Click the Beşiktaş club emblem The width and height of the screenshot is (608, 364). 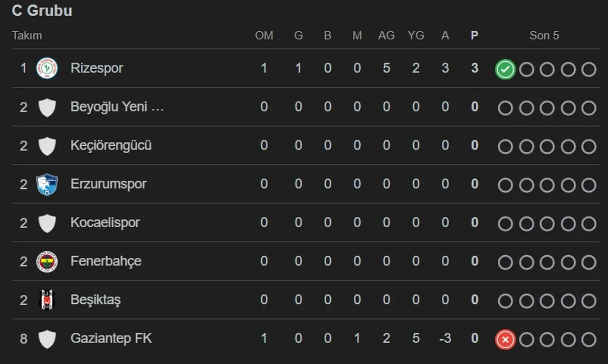47,300
